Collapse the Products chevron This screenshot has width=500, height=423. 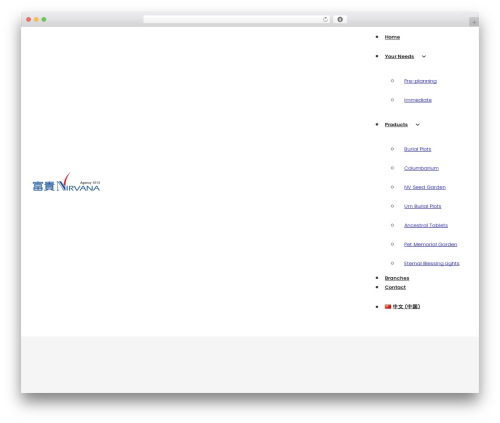tap(417, 125)
